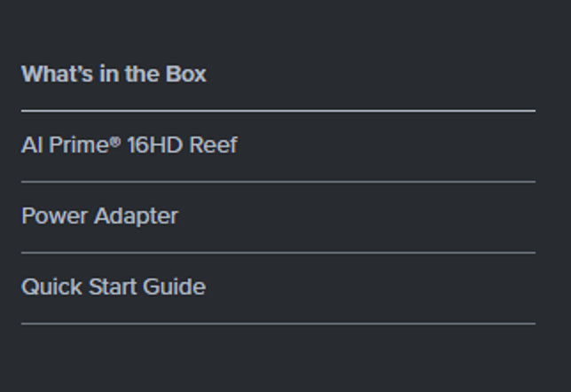
Task: Click the word "Box" in the heading
Action: pos(186,74)
